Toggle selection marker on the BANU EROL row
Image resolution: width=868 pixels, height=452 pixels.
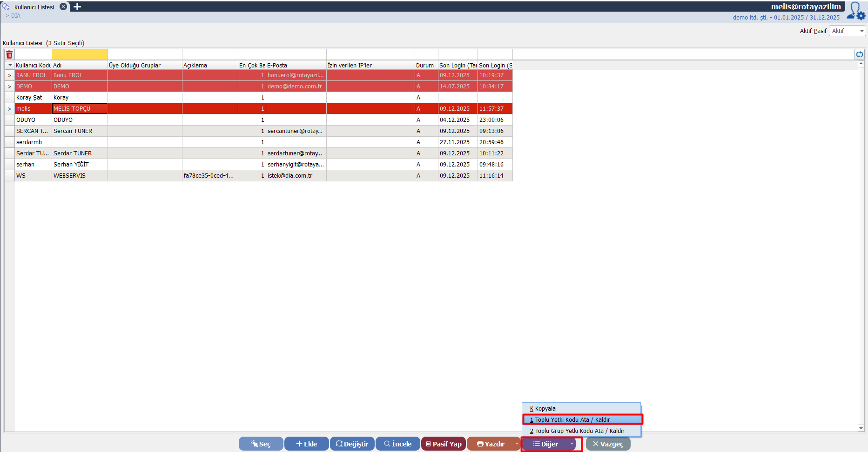(9, 75)
